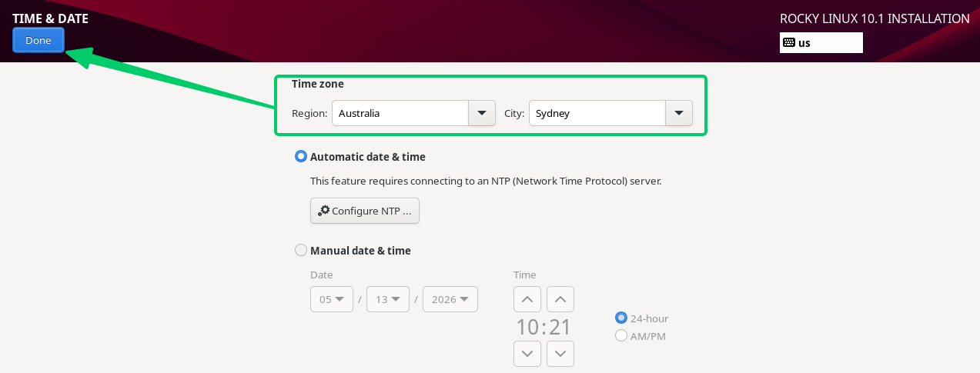Click the ROCKY LINUX 10.1 INSTALLATION title

coord(875,18)
